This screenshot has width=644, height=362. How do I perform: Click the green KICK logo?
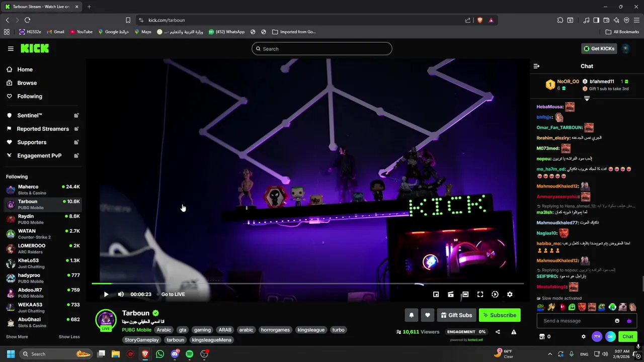pos(35,48)
